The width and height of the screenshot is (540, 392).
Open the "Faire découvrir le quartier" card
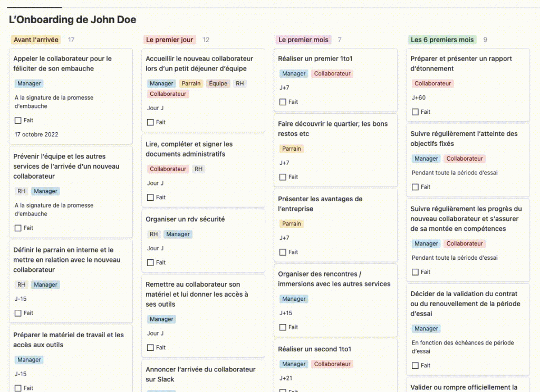point(332,129)
